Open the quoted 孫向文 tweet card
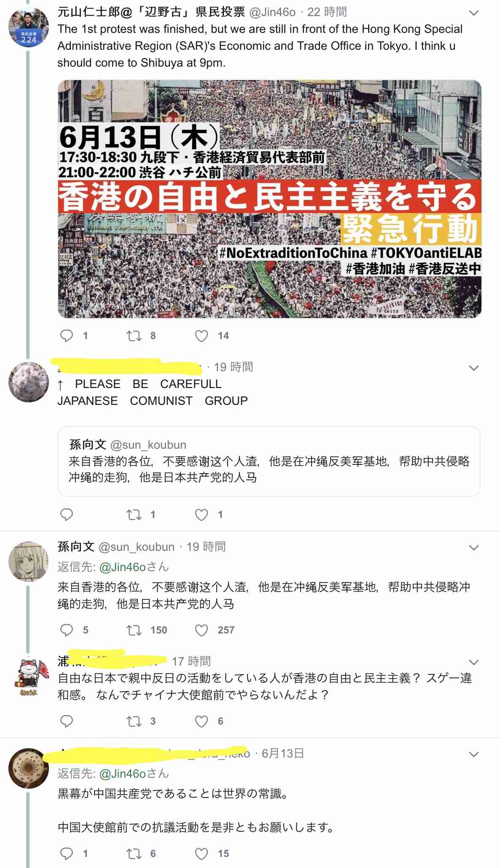Viewport: 500px width, 868px height. (269, 461)
